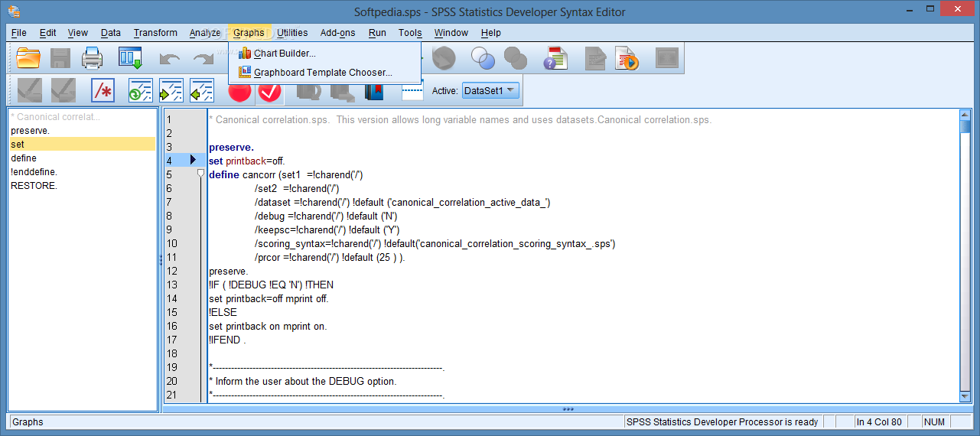This screenshot has width=980, height=436.
Task: Click line number 10 in the gutter
Action: point(171,243)
